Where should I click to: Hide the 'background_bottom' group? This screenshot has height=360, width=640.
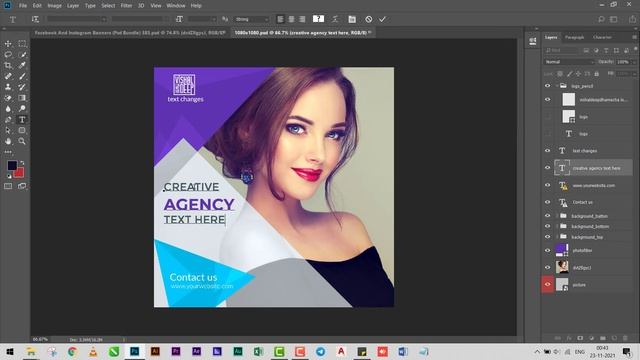pos(547,226)
